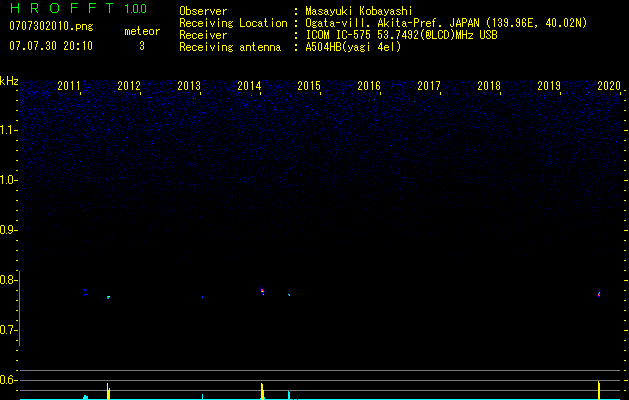This screenshot has height=400, width=629.
Task: Click the 2017 time axis label
Action: coord(429,86)
